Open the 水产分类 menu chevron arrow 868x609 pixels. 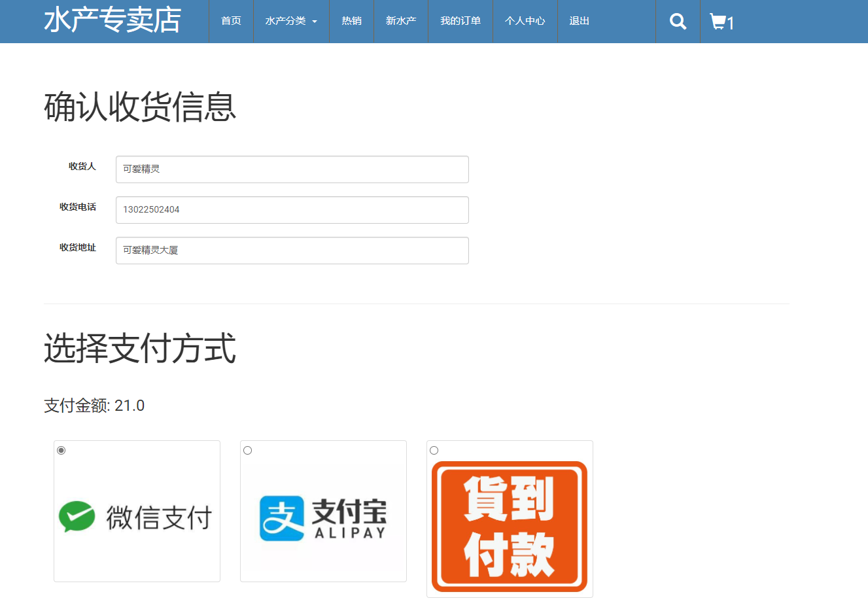(315, 21)
